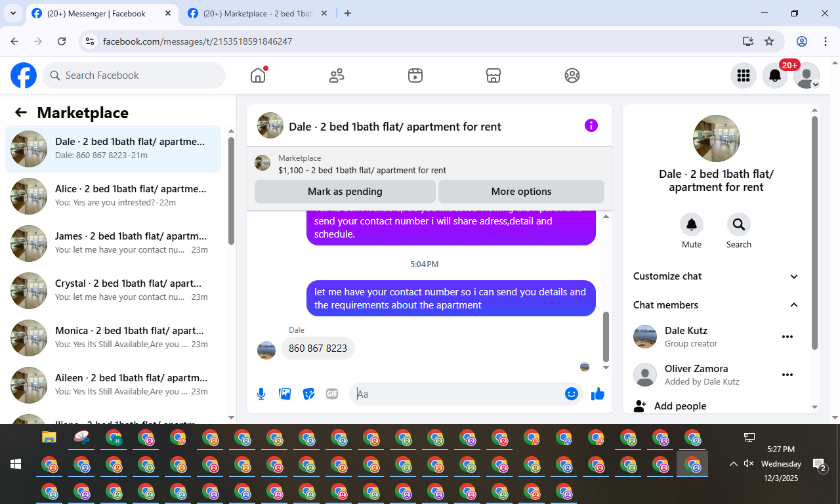This screenshot has width=840, height=504.
Task: Click the Mark as pending button
Action: (345, 192)
